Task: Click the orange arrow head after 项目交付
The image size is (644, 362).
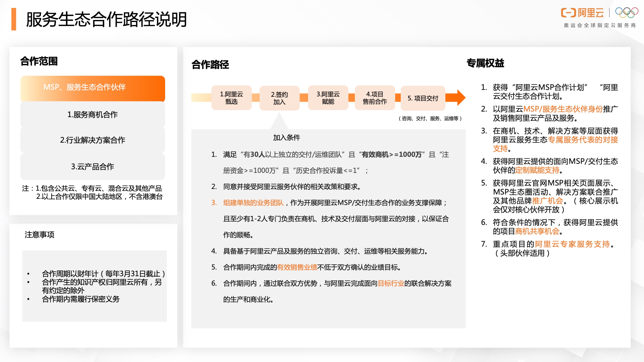Action: click(x=460, y=98)
